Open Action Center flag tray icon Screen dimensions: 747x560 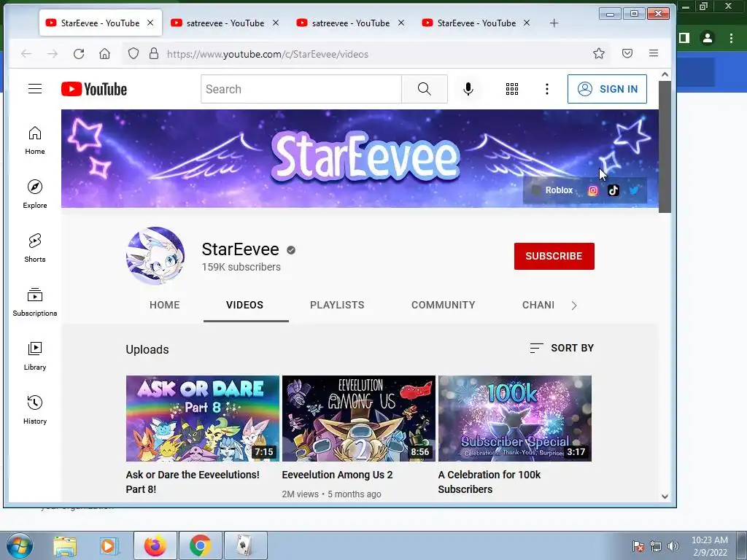pos(638,546)
